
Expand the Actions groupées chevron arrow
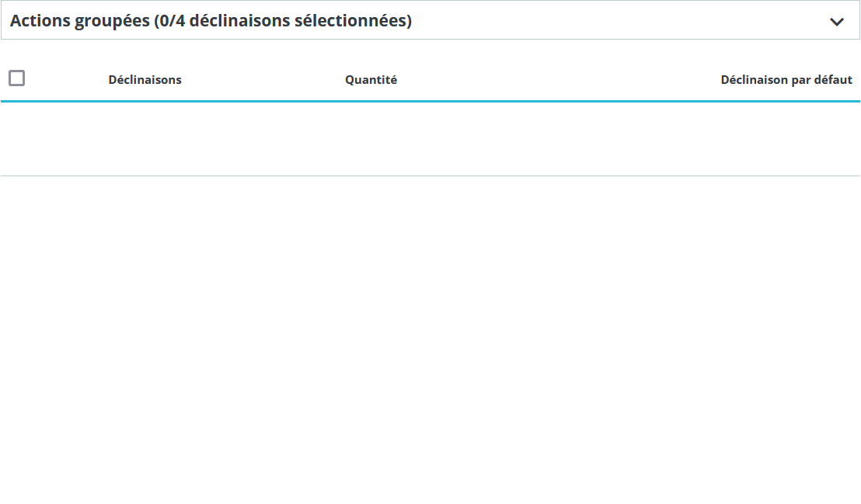pyautogui.click(x=837, y=22)
